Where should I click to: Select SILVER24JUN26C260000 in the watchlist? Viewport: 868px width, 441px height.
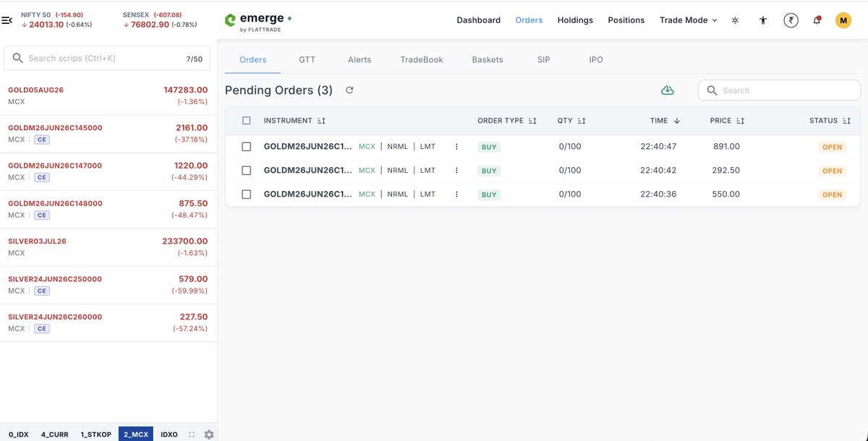[x=109, y=322]
